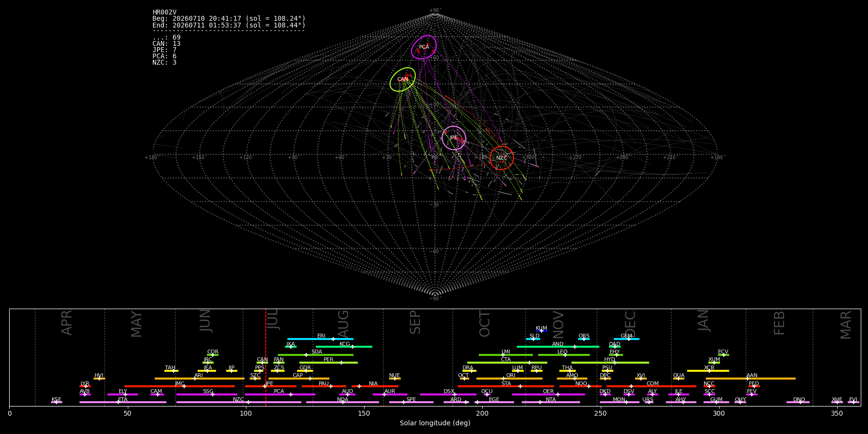Click the LEO shower label

pos(562,352)
